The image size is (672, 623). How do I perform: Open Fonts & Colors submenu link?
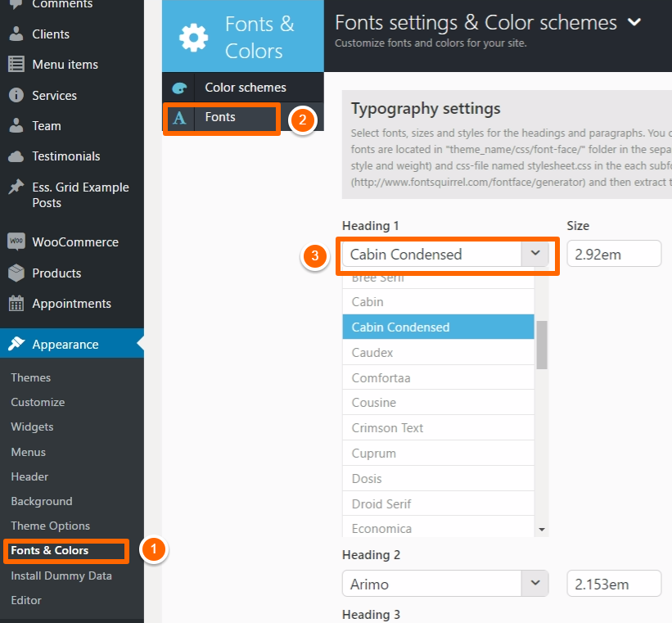pos(50,550)
